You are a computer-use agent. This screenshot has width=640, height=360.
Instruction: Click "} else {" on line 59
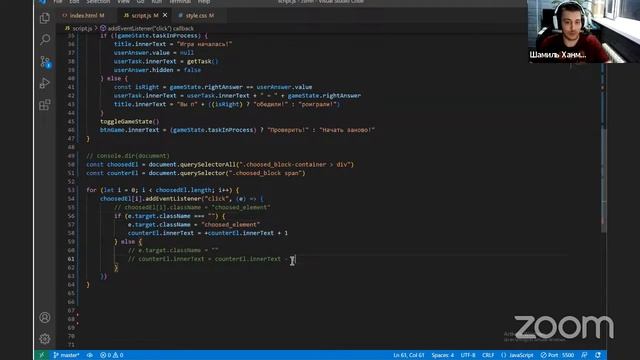[x=128, y=242]
